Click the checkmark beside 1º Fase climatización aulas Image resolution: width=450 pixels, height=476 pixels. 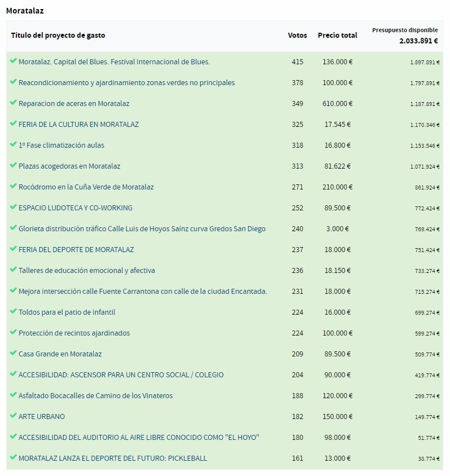click(13, 144)
